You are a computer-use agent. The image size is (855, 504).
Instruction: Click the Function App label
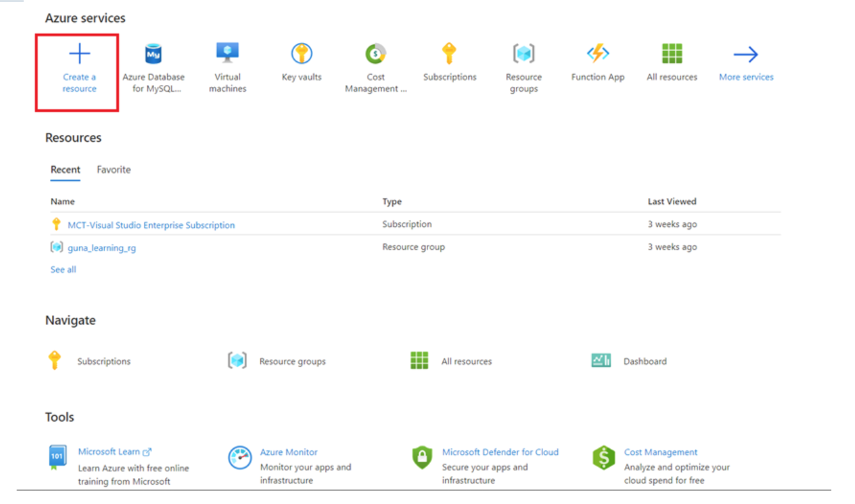(x=598, y=77)
